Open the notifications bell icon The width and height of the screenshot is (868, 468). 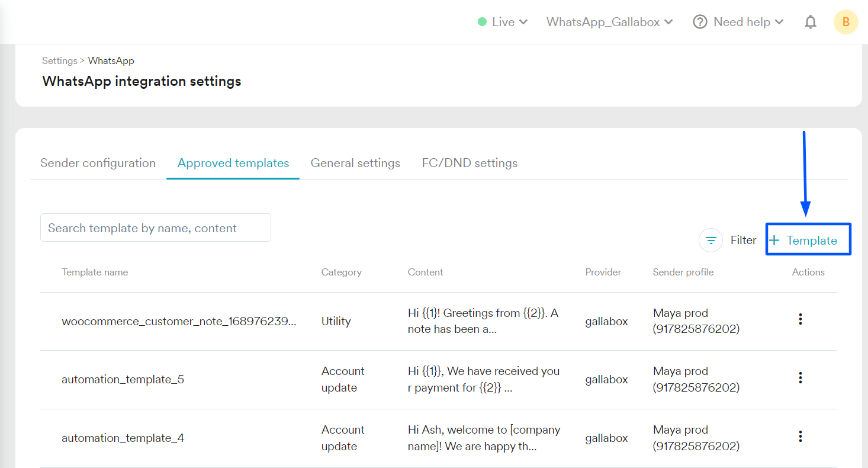[x=810, y=23]
